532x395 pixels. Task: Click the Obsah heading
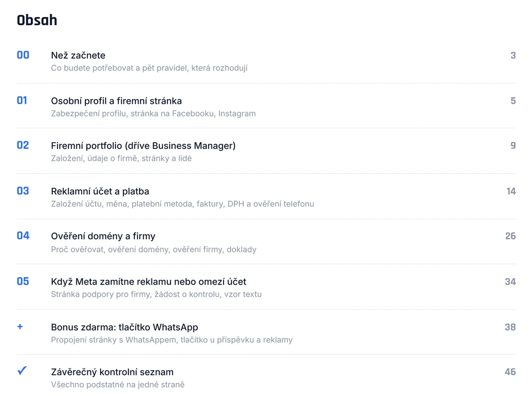pos(37,20)
